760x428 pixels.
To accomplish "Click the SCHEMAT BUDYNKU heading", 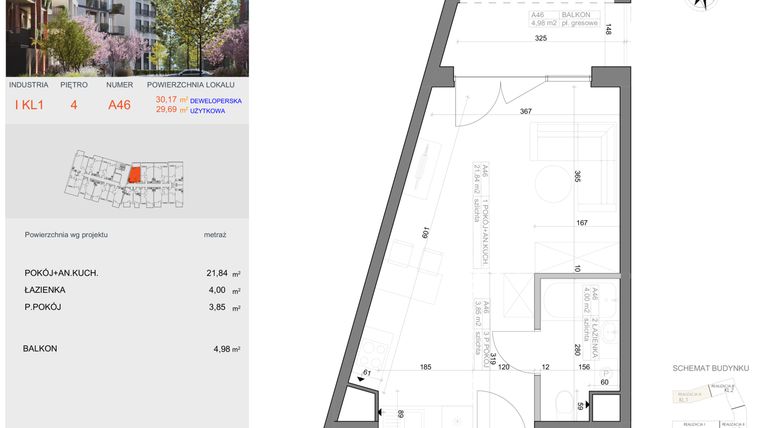I will click(x=711, y=369).
